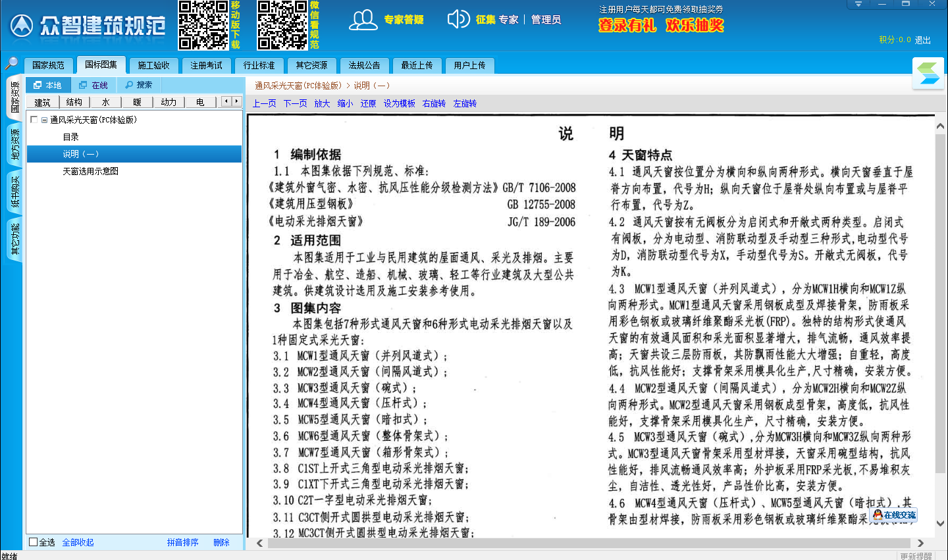Image resolution: width=948 pixels, height=560 pixels.
Task: Switch to 国标图集 tab
Action: click(101, 64)
